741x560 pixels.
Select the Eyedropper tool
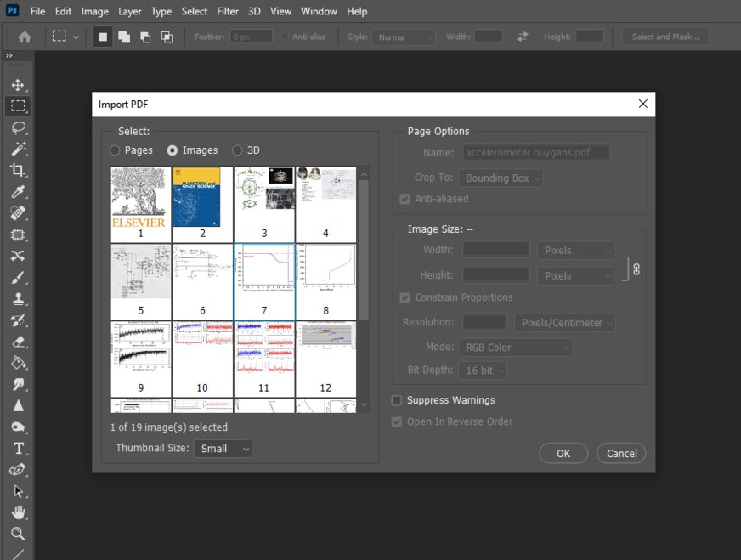coord(18,192)
